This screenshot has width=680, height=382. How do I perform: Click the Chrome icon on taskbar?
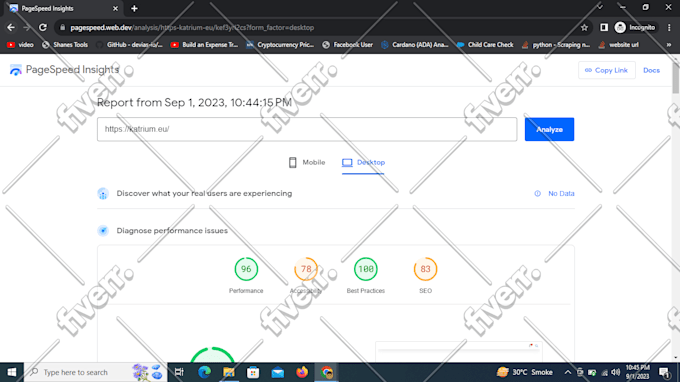point(327,372)
